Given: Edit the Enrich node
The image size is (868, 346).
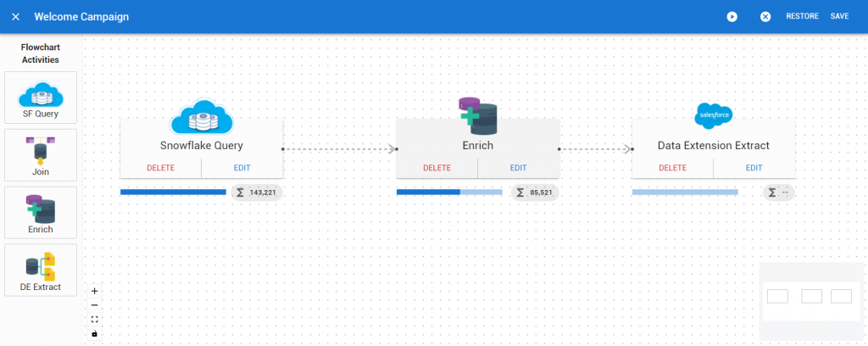Looking at the screenshot, I should pyautogui.click(x=518, y=168).
